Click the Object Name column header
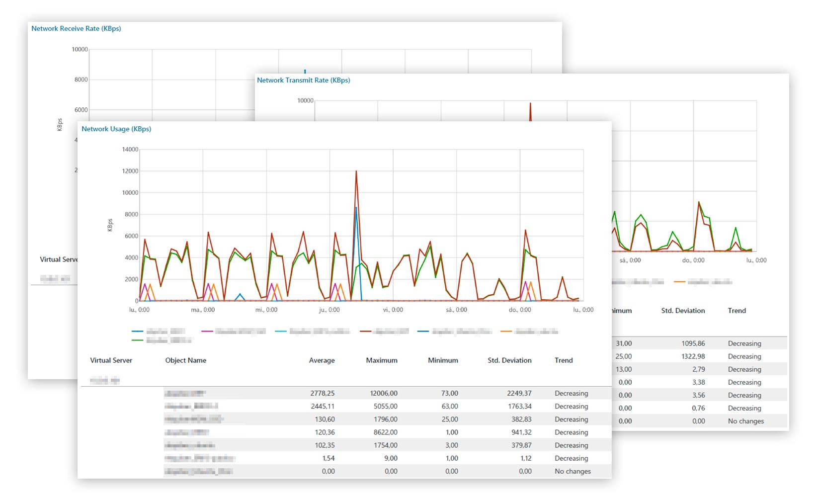Screen dimensions: 821x504 pos(185,360)
